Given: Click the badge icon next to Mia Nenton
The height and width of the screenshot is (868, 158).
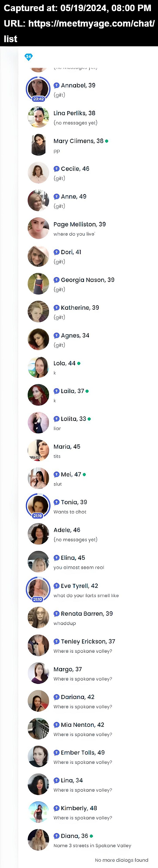Looking at the screenshot, I should [57, 724].
